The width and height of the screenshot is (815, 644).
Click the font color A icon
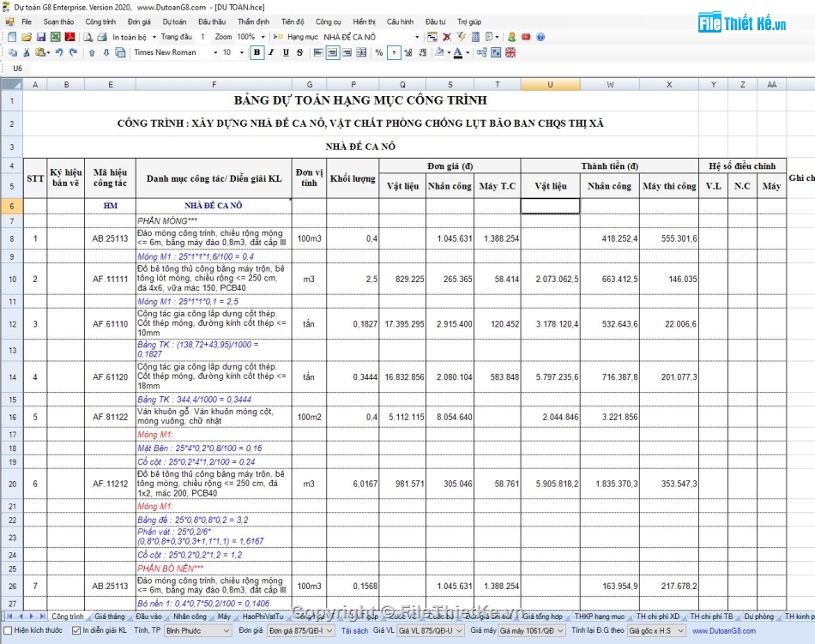pyautogui.click(x=458, y=52)
